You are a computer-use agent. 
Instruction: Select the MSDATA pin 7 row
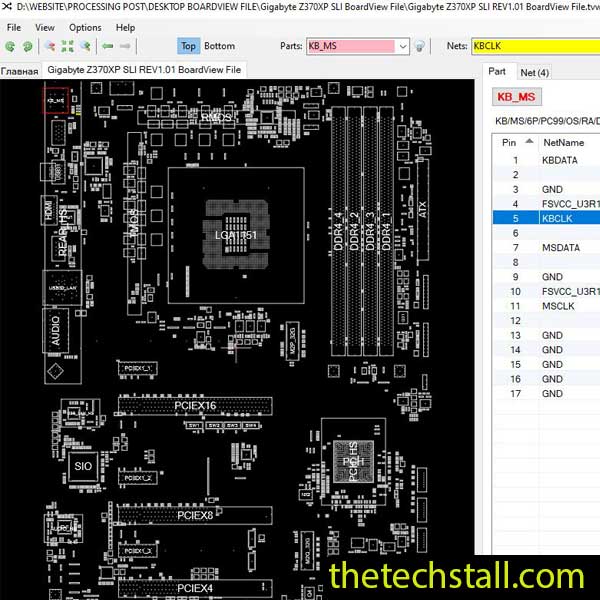[560, 247]
